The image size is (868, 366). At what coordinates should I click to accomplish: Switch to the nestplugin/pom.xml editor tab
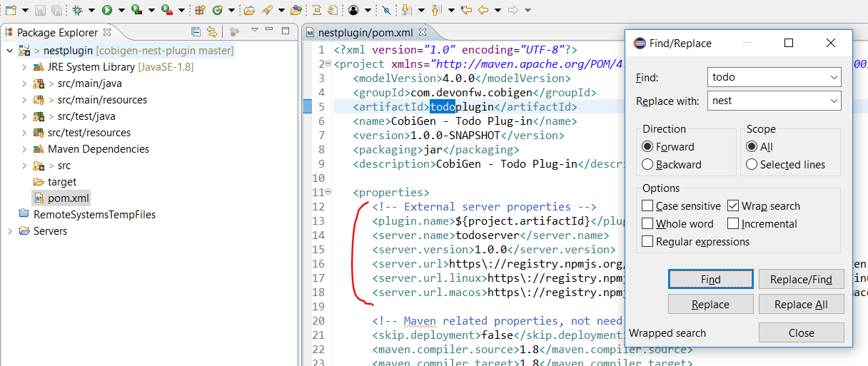coord(365,32)
